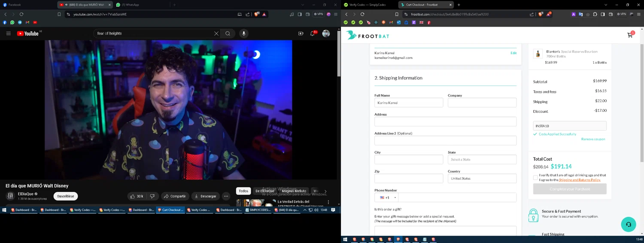Click Complete your Purchase button
The height and width of the screenshot is (243, 644).
570,189
